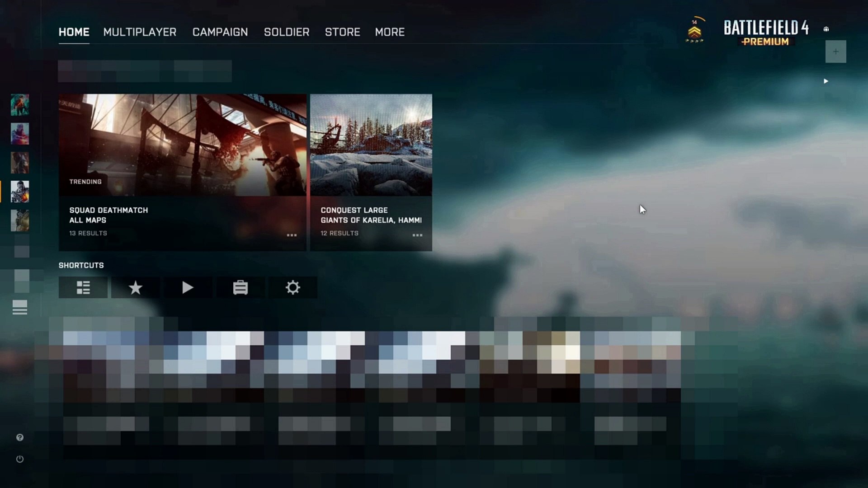Open the Campaign tab
868x488 pixels.
[220, 32]
